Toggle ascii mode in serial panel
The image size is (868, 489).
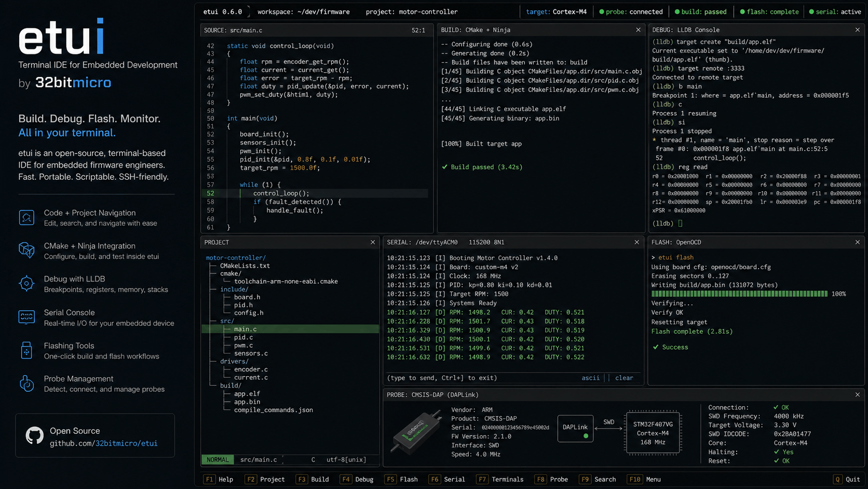[590, 378]
